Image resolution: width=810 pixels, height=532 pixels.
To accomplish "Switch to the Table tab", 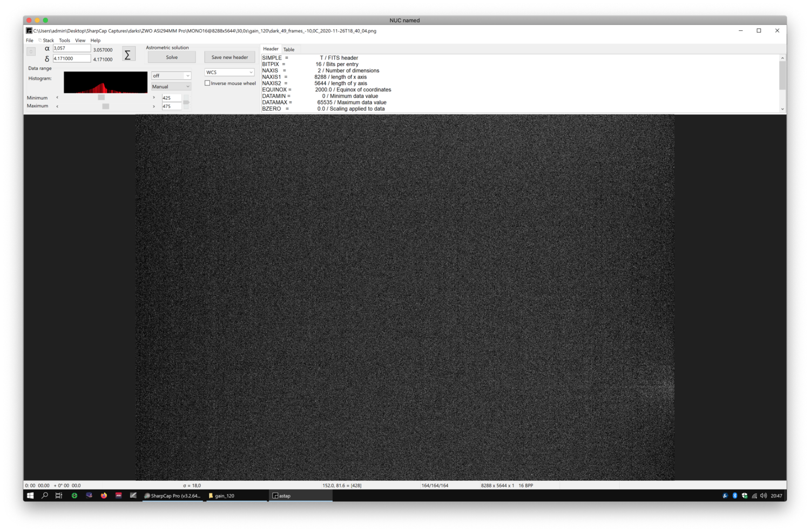I will pos(289,49).
